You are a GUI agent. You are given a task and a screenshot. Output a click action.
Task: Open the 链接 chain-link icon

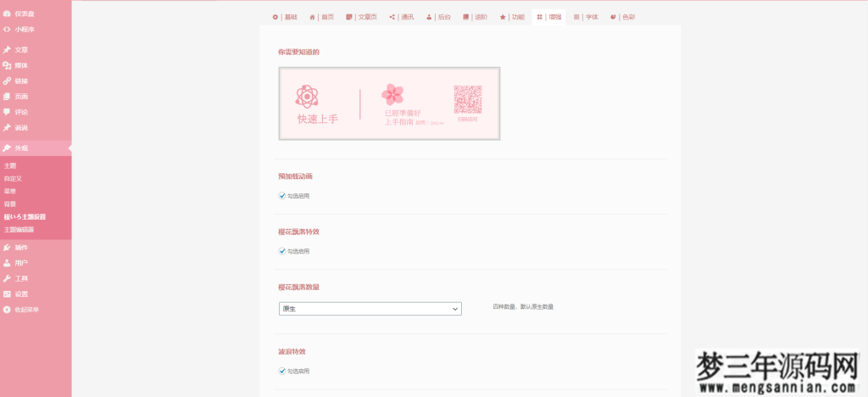[7, 81]
